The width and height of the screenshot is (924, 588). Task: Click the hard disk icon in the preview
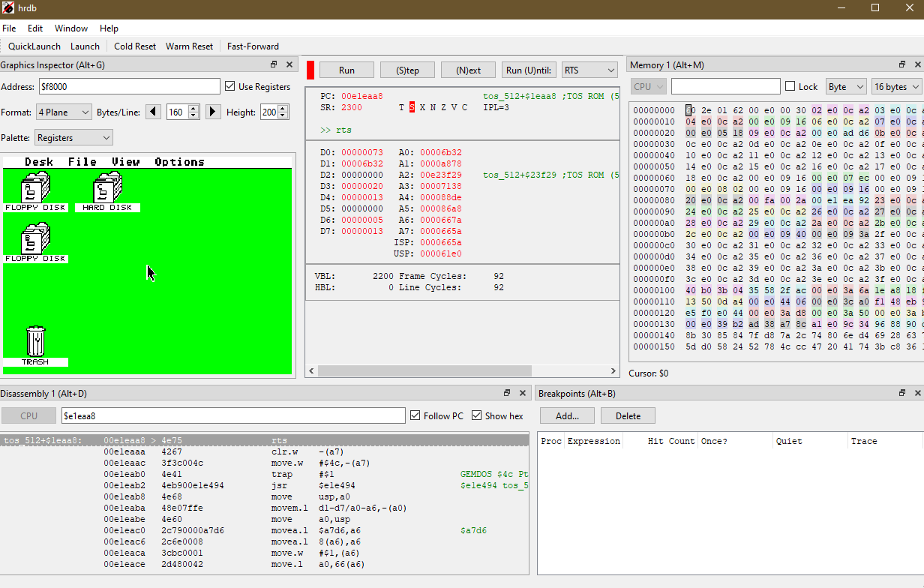tap(107, 187)
